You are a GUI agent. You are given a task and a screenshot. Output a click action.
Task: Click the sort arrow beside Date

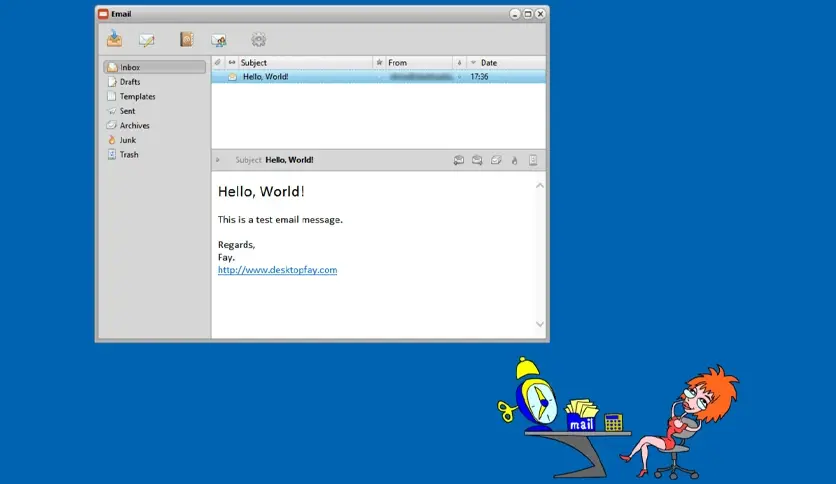point(473,63)
